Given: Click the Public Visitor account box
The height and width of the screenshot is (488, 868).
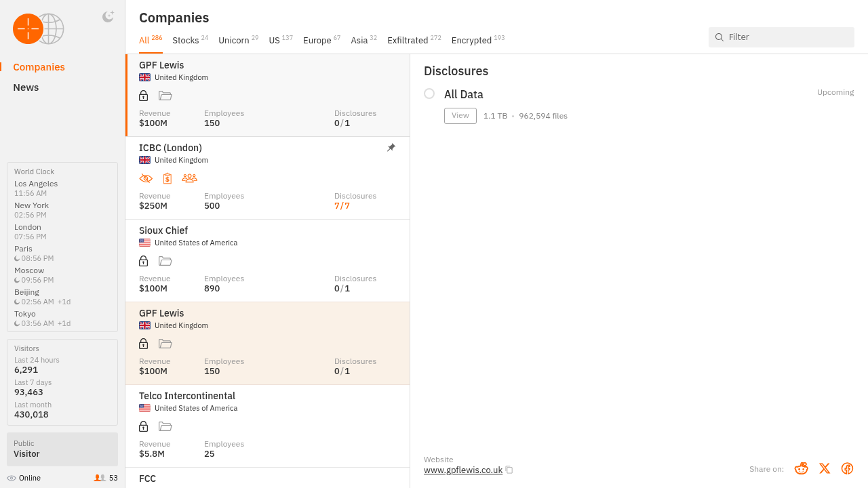Looking at the screenshot, I should click(x=62, y=449).
